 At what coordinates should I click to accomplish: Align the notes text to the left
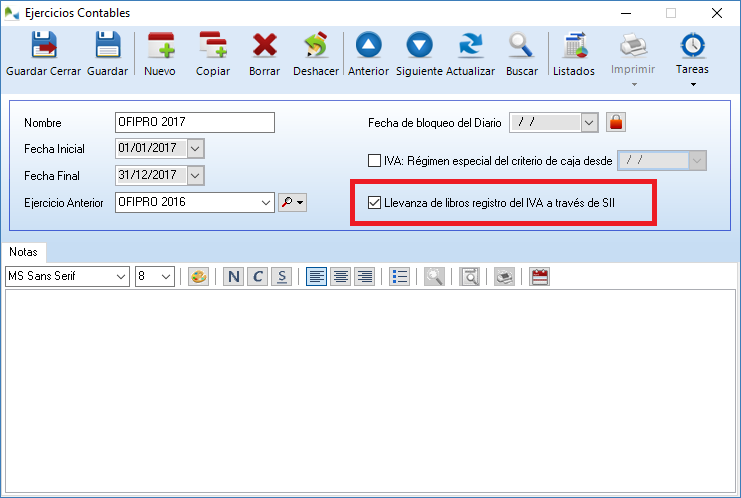point(316,276)
